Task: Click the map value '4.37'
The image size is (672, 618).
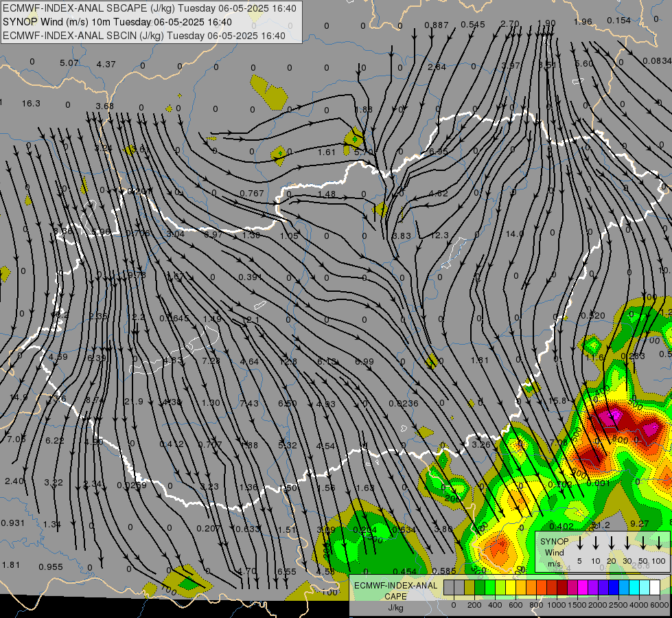Action: pos(106,64)
